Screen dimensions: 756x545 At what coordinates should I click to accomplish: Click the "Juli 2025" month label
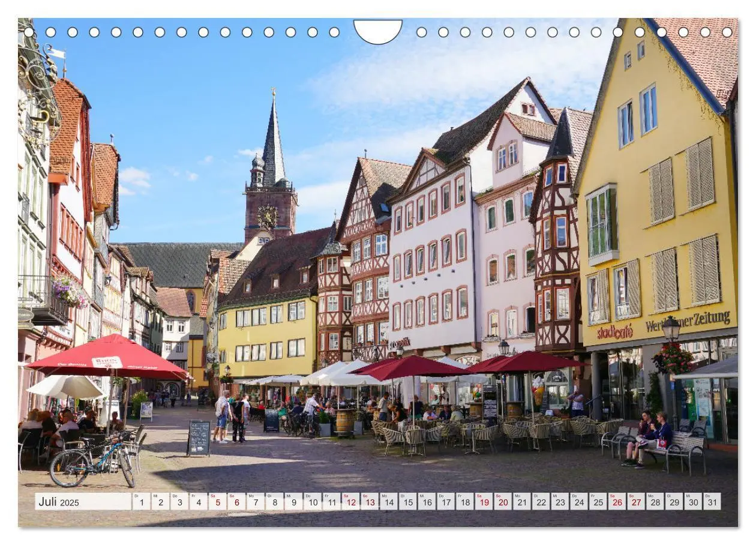(x=59, y=502)
